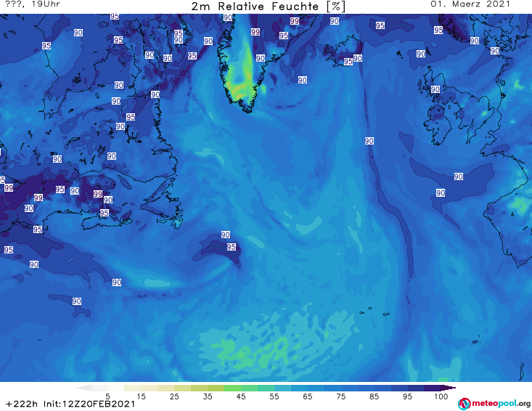Click the colorbar label '95'

coord(407,396)
